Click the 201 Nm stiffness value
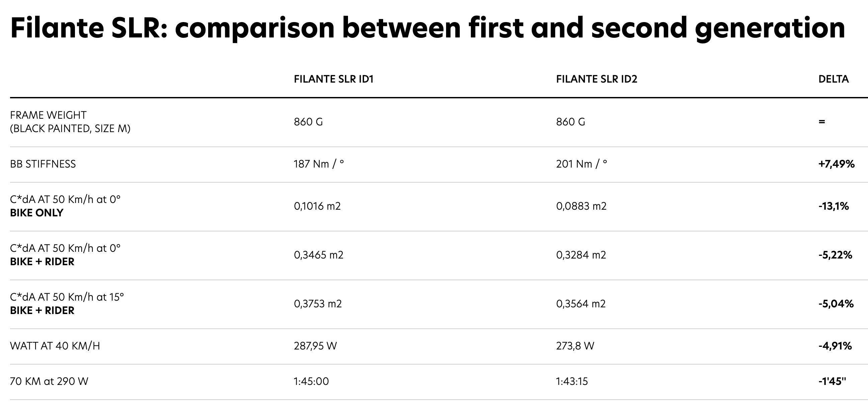 (581, 164)
